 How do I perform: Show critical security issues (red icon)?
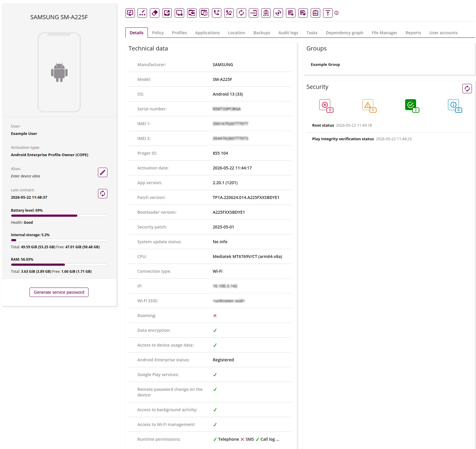click(326, 106)
